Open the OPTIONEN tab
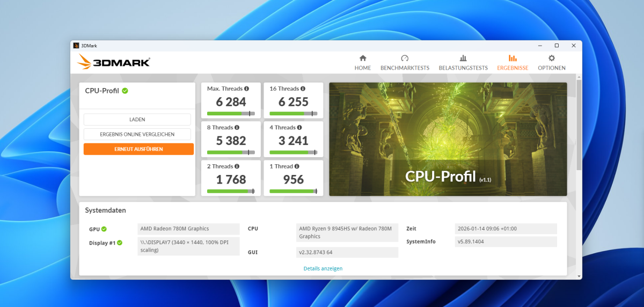Image resolution: width=644 pixels, height=307 pixels. pyautogui.click(x=552, y=63)
